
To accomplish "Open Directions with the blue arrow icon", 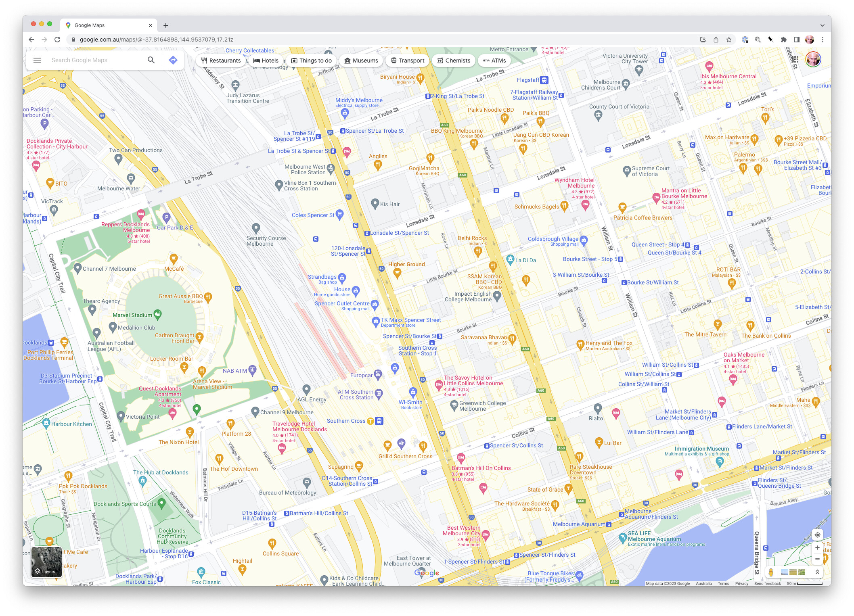I will 173,60.
